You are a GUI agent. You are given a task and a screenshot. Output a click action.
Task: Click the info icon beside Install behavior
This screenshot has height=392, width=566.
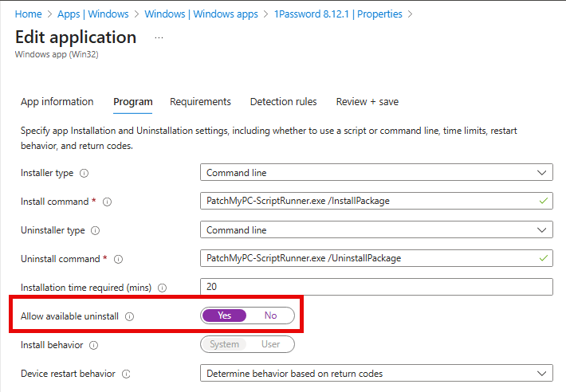tap(94, 345)
